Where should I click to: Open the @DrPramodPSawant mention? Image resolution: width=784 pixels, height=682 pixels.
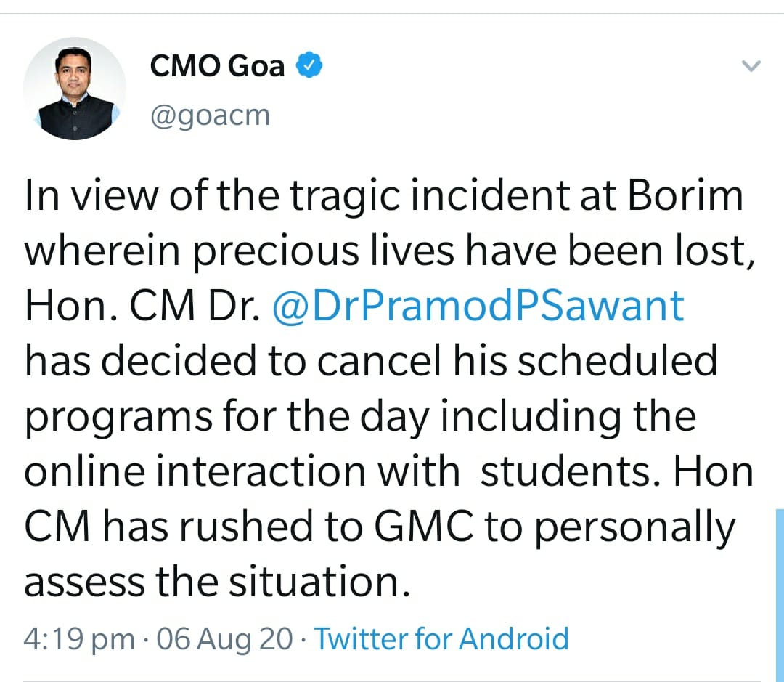pos(478,306)
